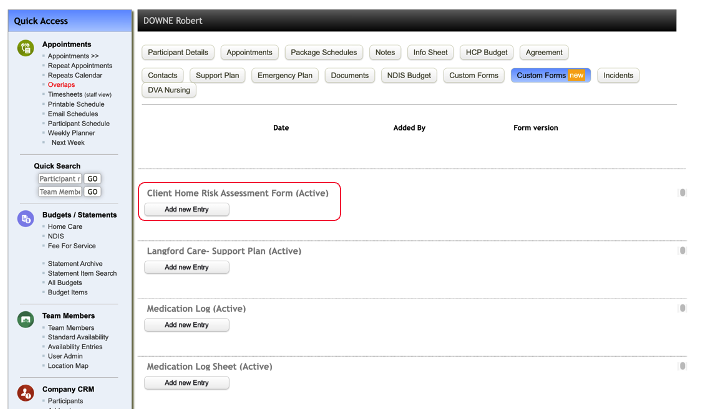Open Timesheets (staff view) link
The height and width of the screenshot is (419, 703).
79,95
